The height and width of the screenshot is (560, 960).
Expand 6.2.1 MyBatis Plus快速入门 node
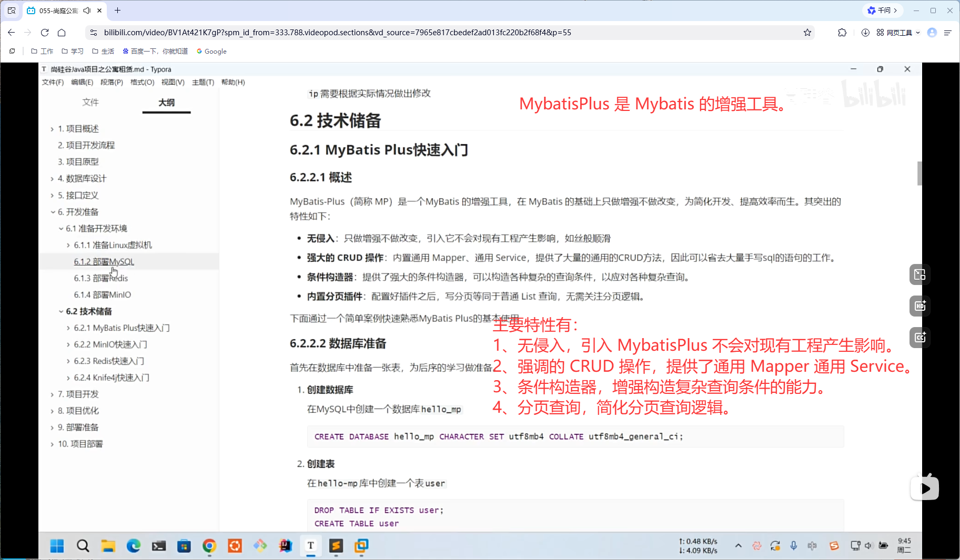(68, 328)
